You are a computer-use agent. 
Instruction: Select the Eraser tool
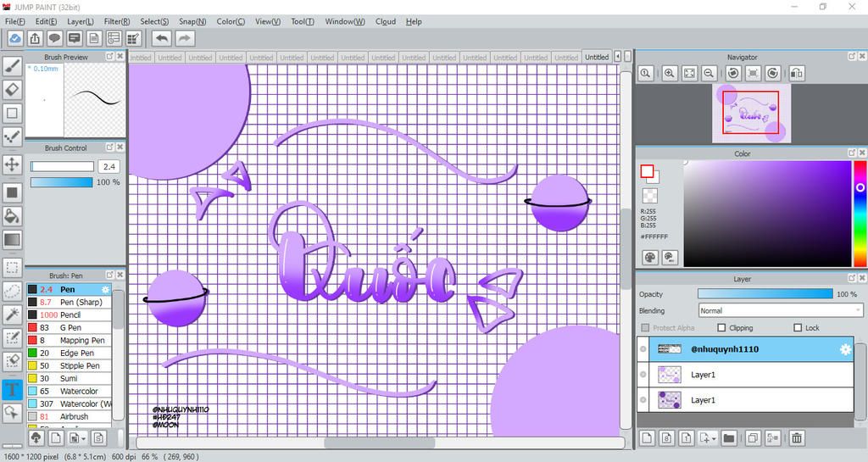pyautogui.click(x=12, y=89)
